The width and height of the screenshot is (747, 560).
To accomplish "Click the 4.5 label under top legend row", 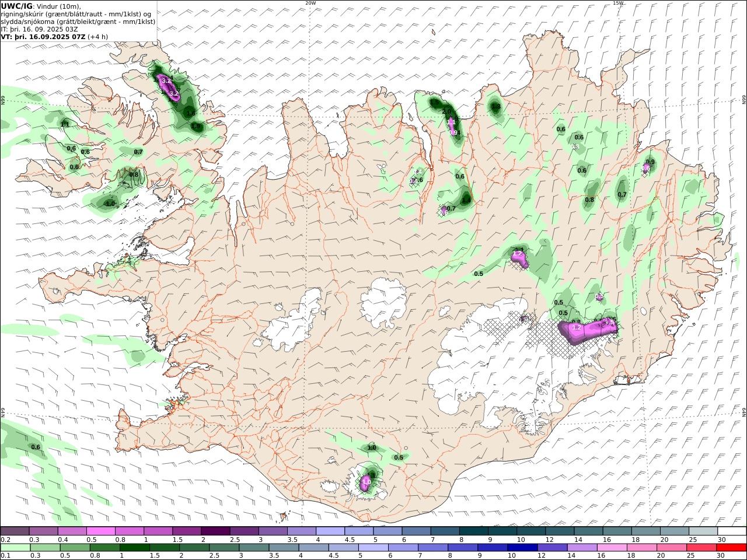I will click(x=350, y=540).
